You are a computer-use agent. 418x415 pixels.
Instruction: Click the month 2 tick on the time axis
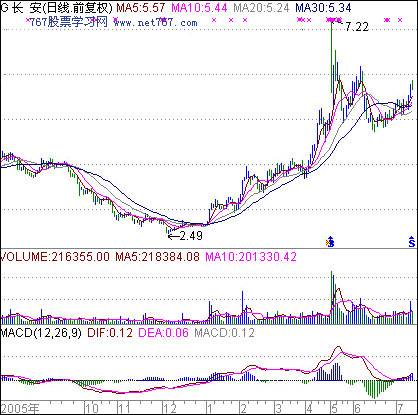[x=244, y=408]
